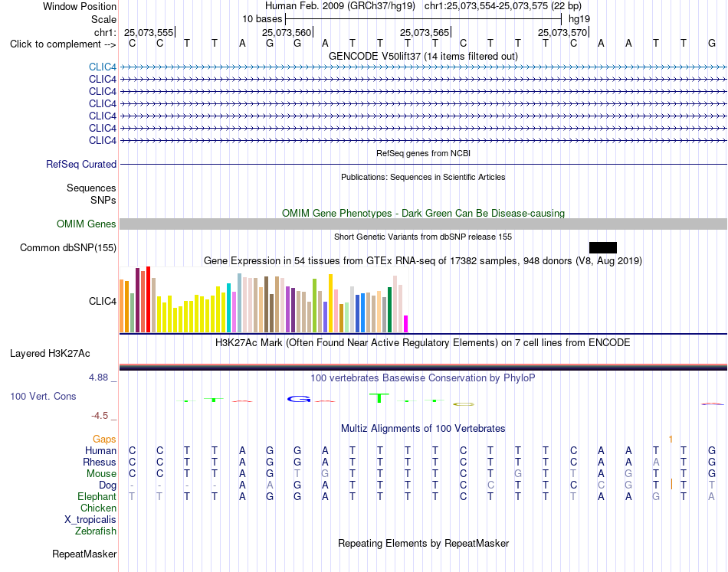Click the Zebrafish species label

coord(96,531)
